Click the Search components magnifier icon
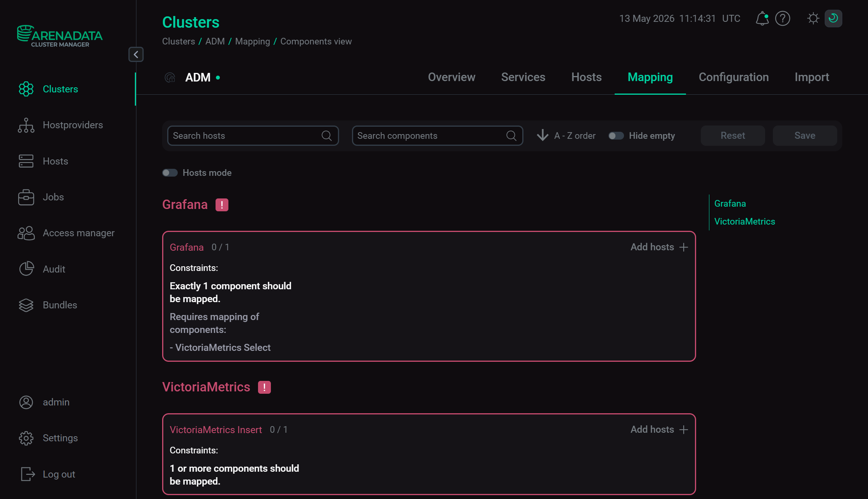The width and height of the screenshot is (868, 499). [x=511, y=136]
